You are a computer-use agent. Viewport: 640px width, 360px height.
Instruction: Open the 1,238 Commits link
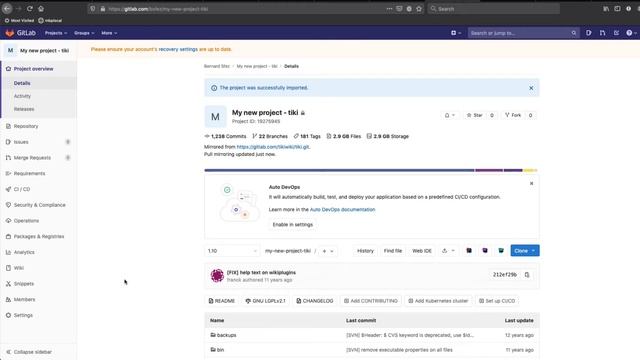click(225, 136)
